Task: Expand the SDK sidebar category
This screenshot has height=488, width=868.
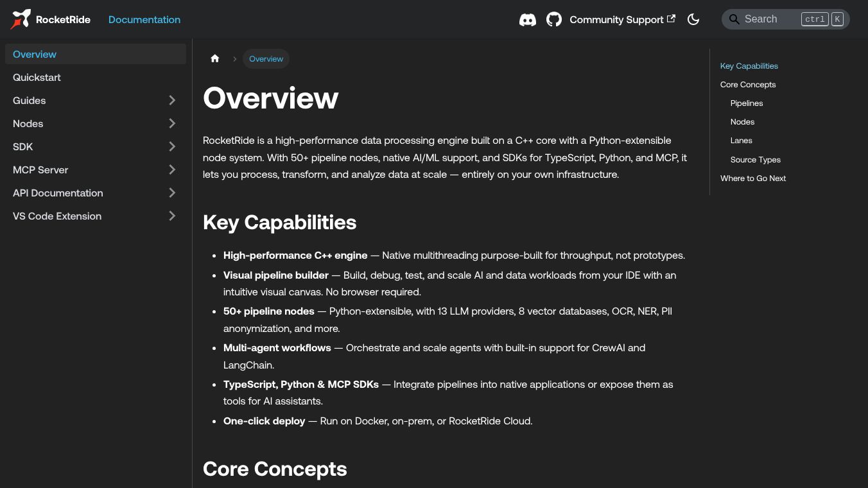Action: [x=172, y=146]
